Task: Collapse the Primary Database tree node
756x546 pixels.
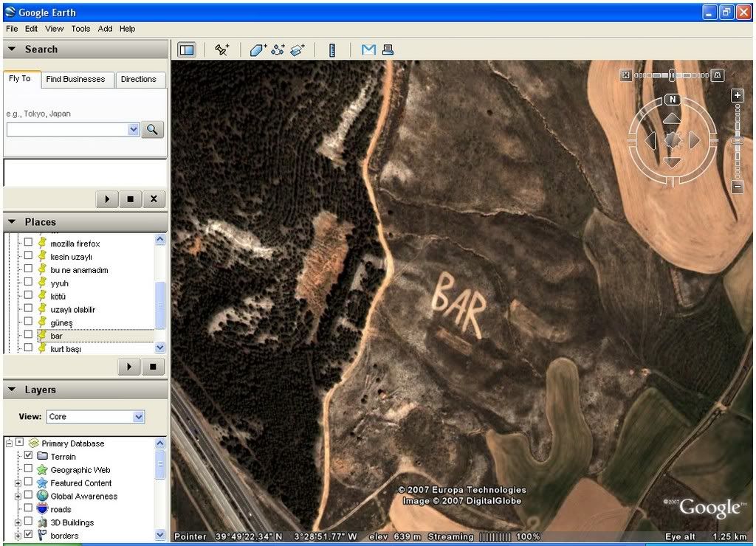Action: (9, 443)
